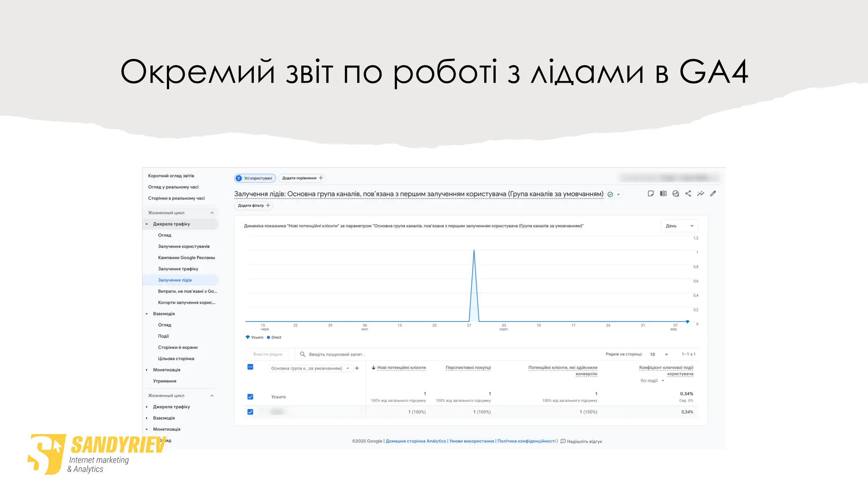Click the report title 'Залучення лідів: Основна група'
Viewport: 868px width, 488px height.
(x=419, y=194)
